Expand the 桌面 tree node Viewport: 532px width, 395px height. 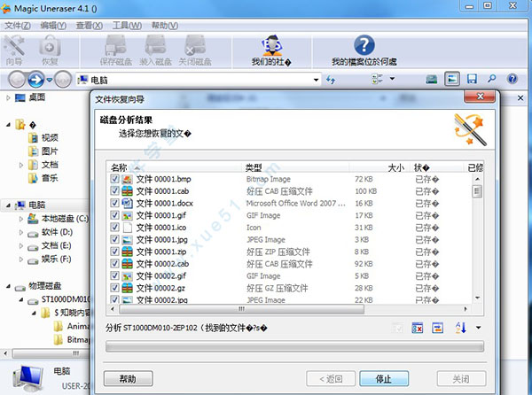pyautogui.click(x=8, y=98)
